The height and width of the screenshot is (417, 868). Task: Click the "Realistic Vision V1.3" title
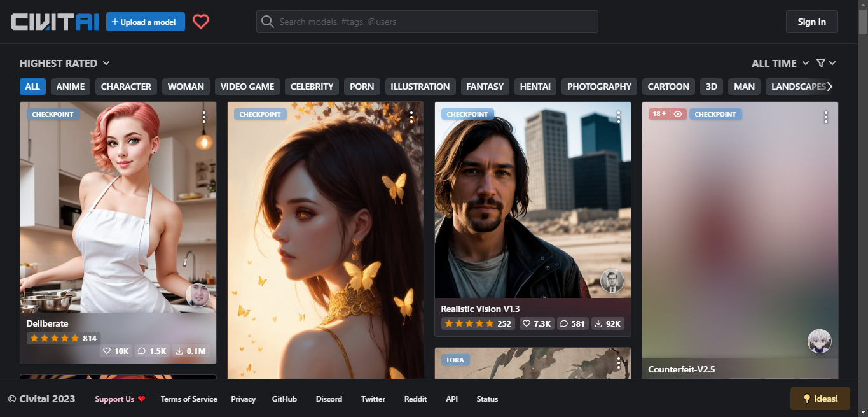(480, 309)
